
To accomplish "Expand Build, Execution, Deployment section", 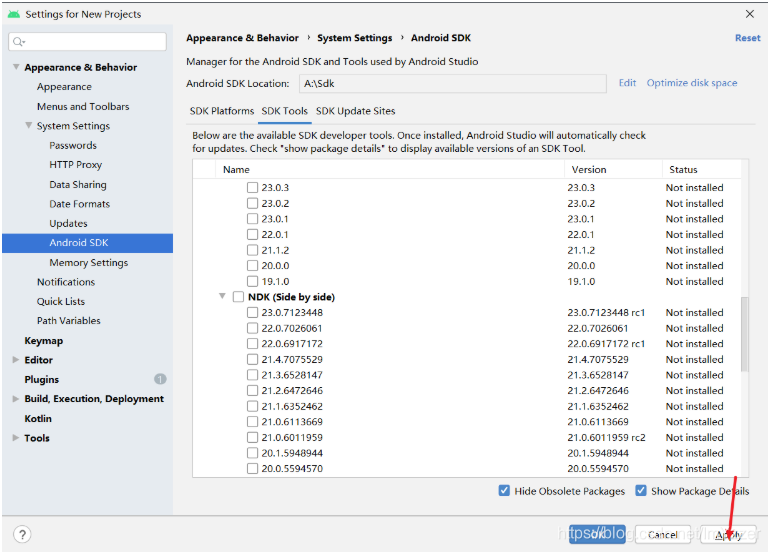I will click(x=16, y=399).
